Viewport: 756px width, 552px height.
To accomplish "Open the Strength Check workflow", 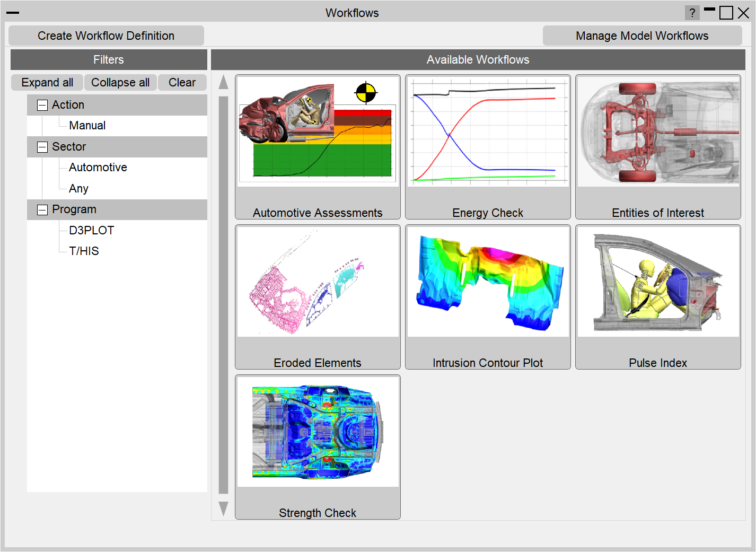I will [x=318, y=447].
